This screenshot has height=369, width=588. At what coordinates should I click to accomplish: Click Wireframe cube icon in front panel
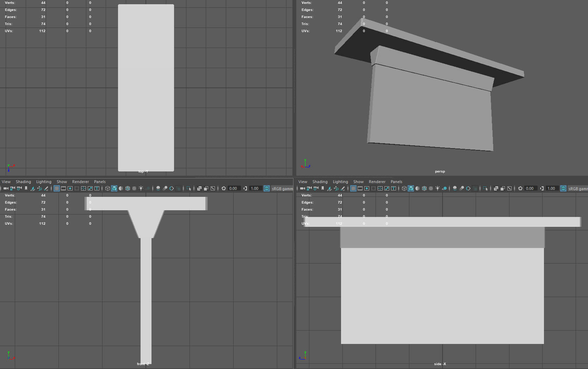pos(107,188)
